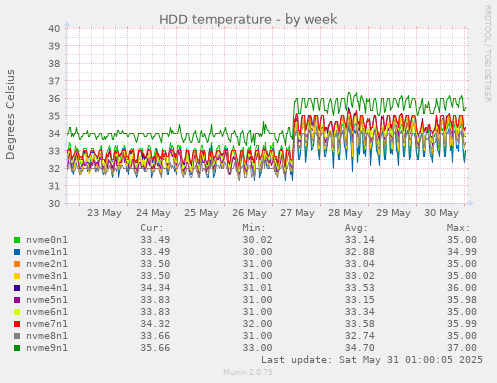Screen dimensions: 497x383
Task: Click the graph title HDD temperature - by week
Action: click(x=248, y=19)
